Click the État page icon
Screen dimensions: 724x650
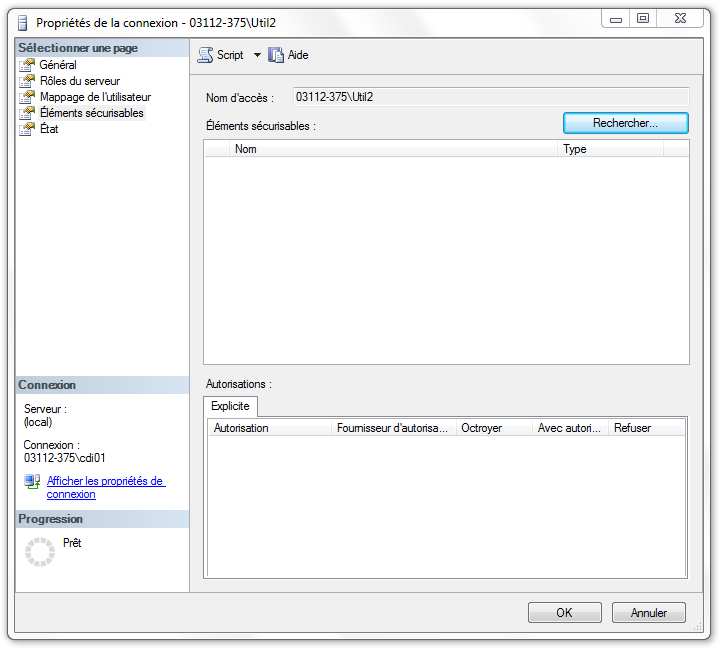28,129
